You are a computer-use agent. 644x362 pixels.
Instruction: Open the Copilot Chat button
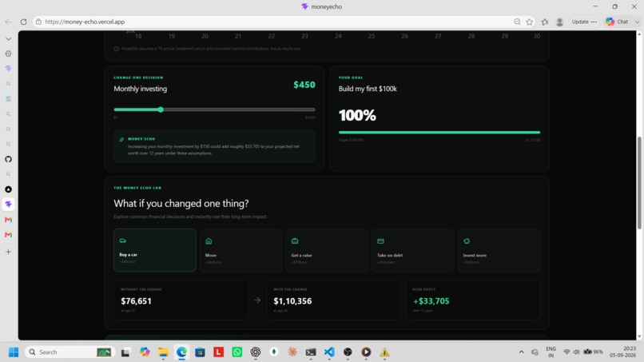617,22
